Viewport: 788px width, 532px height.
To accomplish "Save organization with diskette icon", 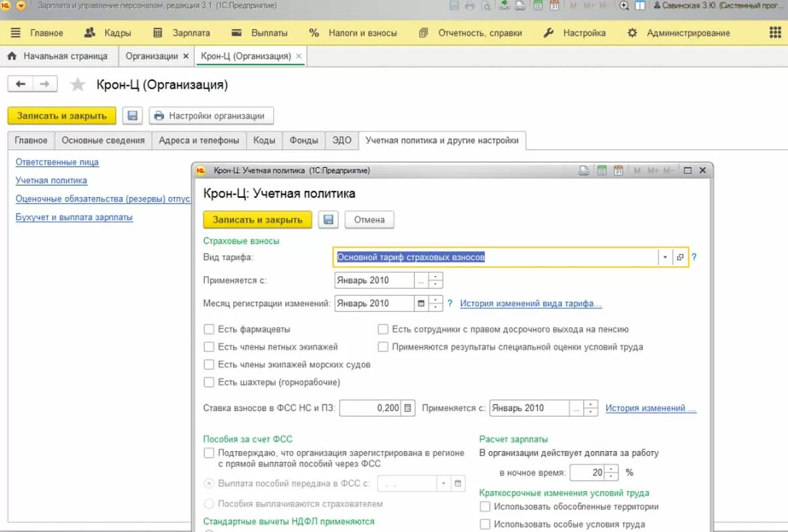I will click(x=132, y=116).
